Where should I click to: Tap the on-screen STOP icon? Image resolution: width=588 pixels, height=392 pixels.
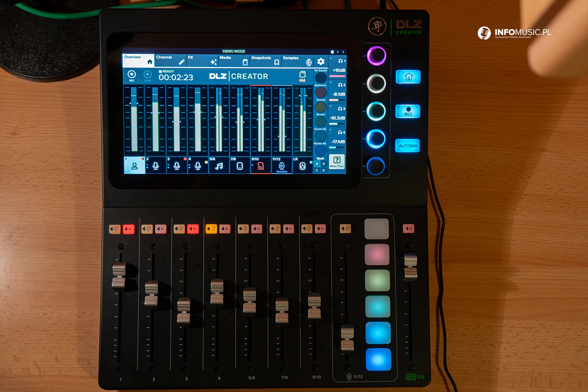(x=147, y=75)
